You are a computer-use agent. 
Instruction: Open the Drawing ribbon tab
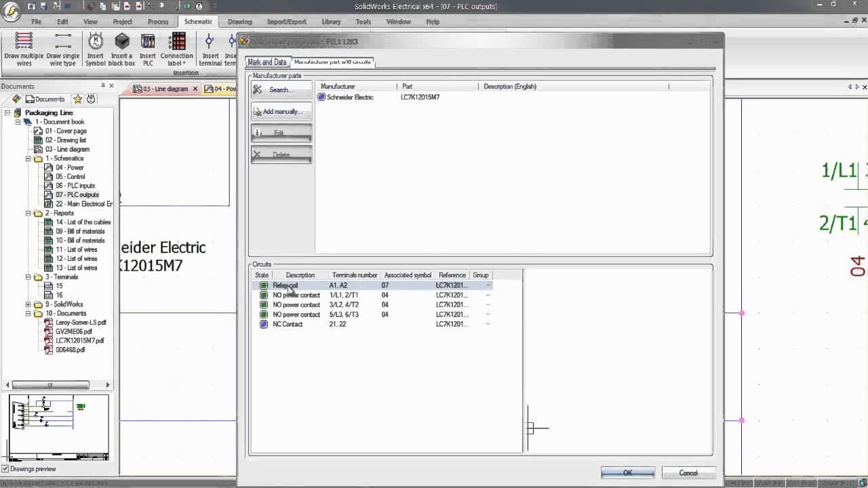pyautogui.click(x=239, y=22)
